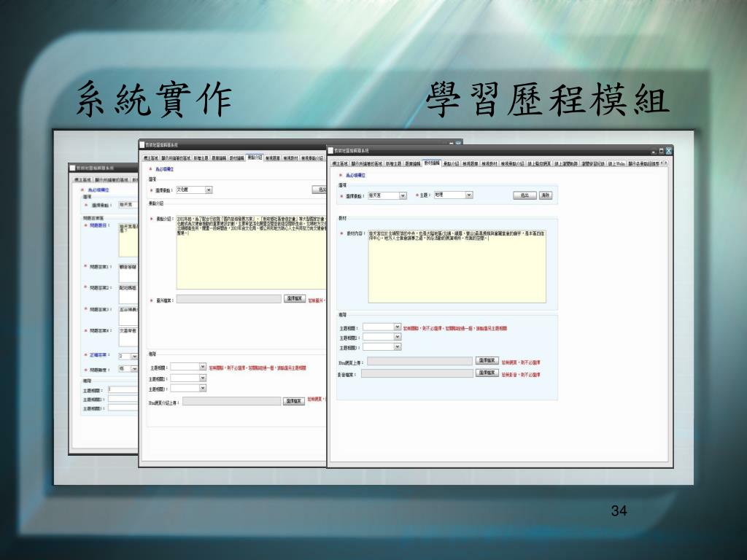747x560 pixels.
Task: Expand the 正確答案 dropdown in the rear window
Action: (x=134, y=356)
